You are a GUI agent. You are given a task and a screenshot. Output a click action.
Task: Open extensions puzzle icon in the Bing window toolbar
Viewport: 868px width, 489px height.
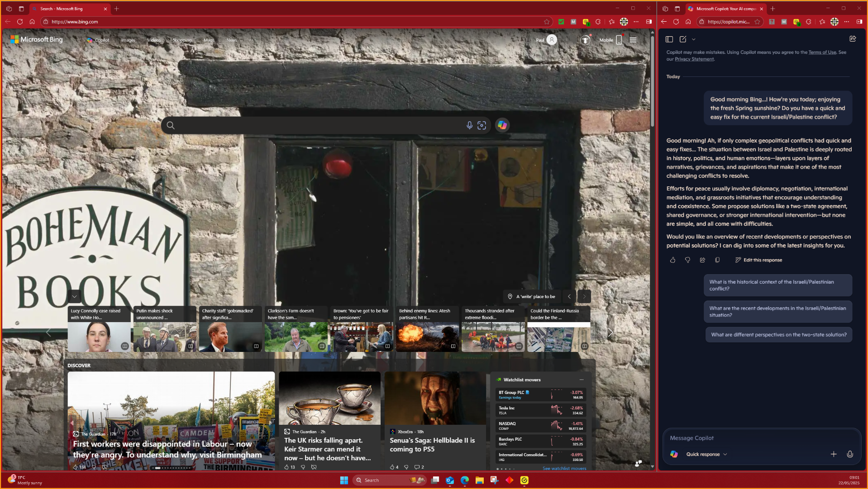pos(598,22)
